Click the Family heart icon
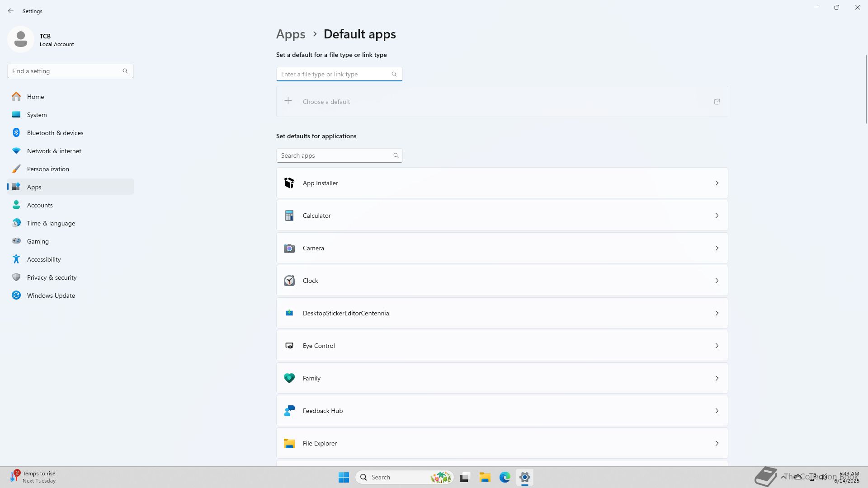Image resolution: width=868 pixels, height=488 pixels. point(289,378)
